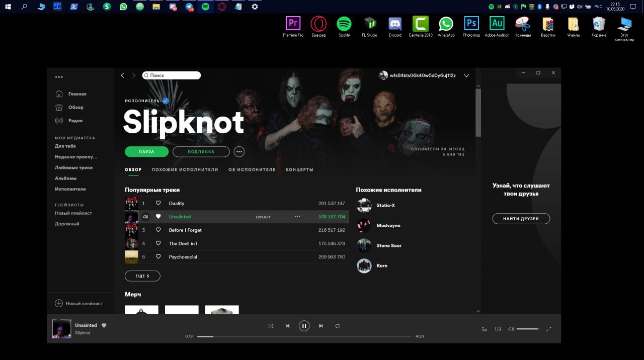Switch to ОБ ИСПОЛНИТЕЛЕ tab
This screenshot has width=644, height=360.
[252, 169]
